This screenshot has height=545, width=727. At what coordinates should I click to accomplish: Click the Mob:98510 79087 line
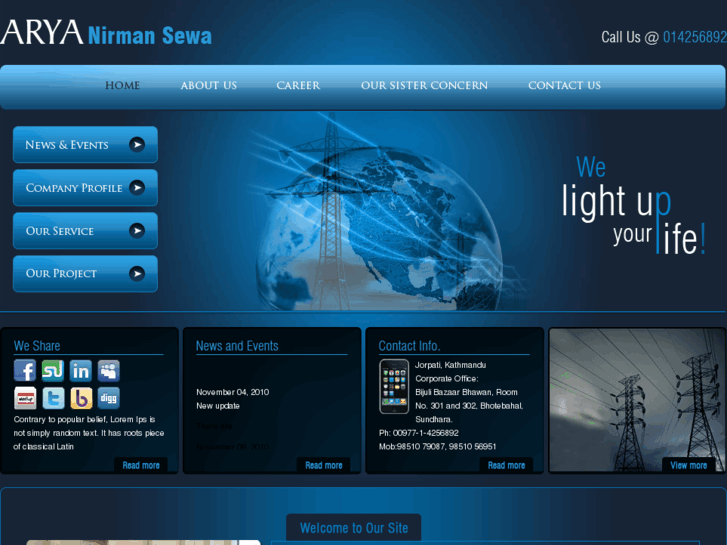(x=438, y=446)
